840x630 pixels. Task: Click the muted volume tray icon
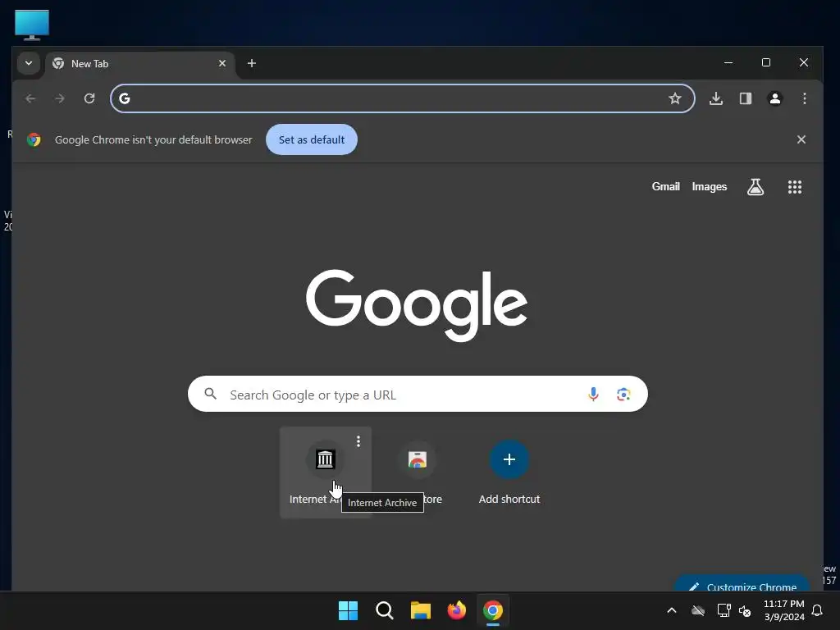point(745,610)
